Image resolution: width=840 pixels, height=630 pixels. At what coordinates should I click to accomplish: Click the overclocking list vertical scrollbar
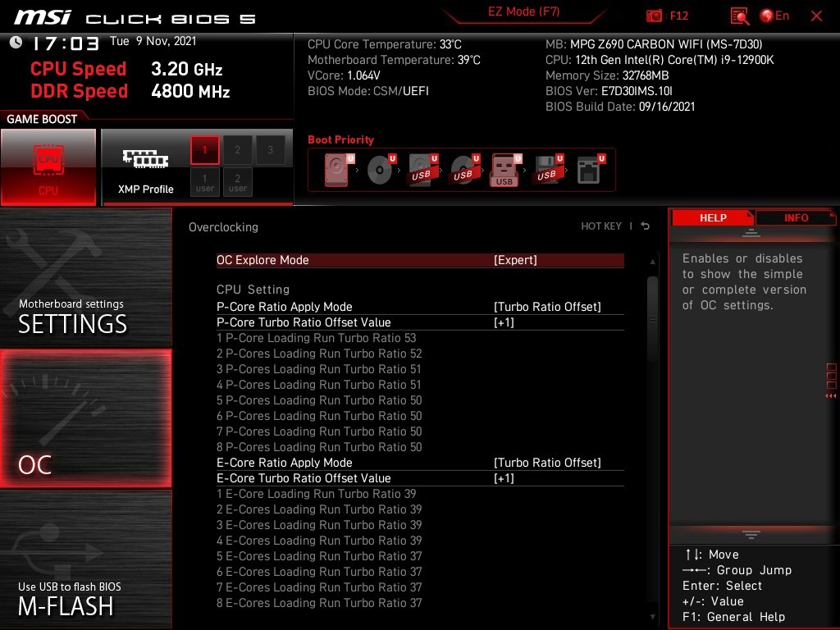coord(652,320)
